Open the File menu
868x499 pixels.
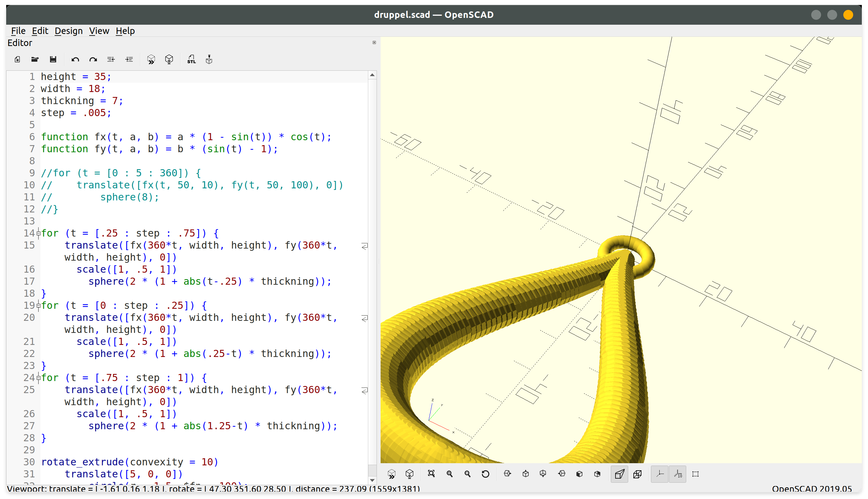[18, 30]
